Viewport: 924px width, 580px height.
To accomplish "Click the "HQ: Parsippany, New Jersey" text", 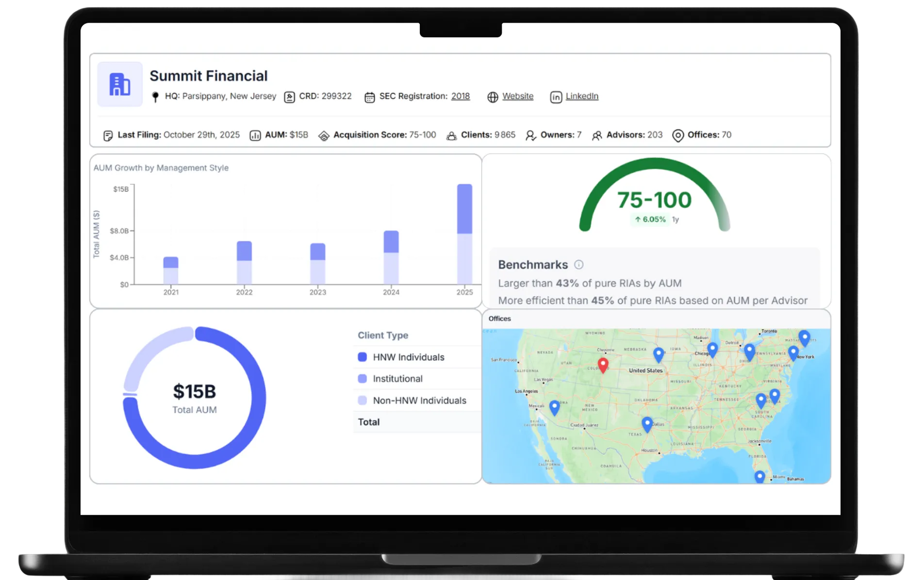I will [220, 96].
